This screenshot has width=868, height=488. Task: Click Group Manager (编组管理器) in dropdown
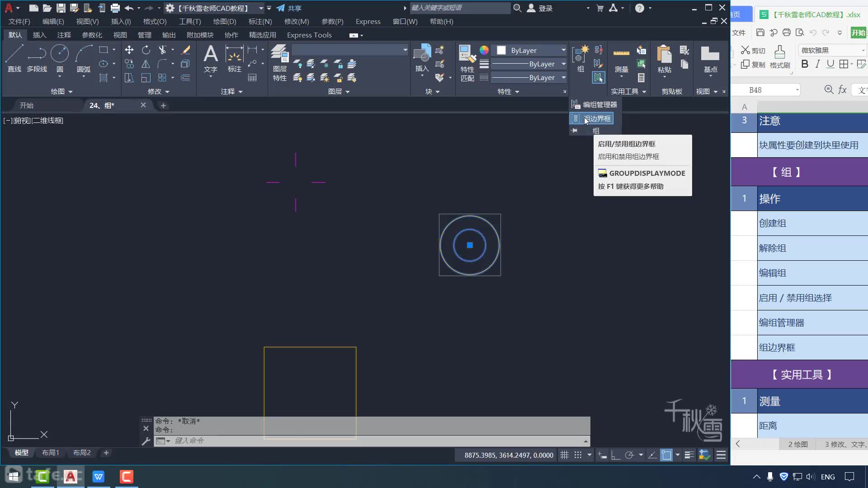tap(595, 104)
